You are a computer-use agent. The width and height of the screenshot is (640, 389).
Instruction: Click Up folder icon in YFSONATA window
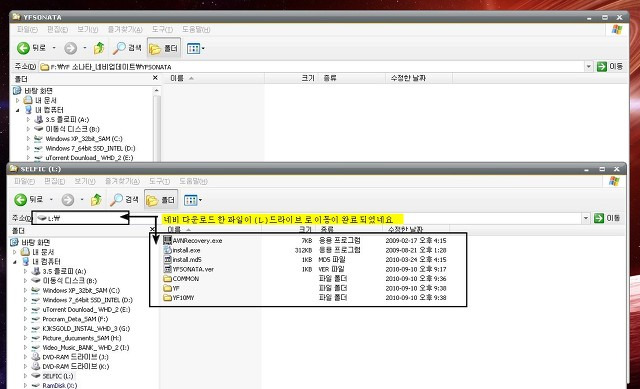[99, 48]
